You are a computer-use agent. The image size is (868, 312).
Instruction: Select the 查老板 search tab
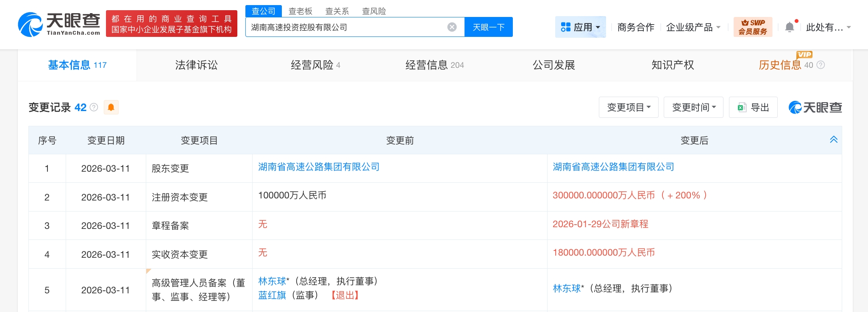click(300, 11)
